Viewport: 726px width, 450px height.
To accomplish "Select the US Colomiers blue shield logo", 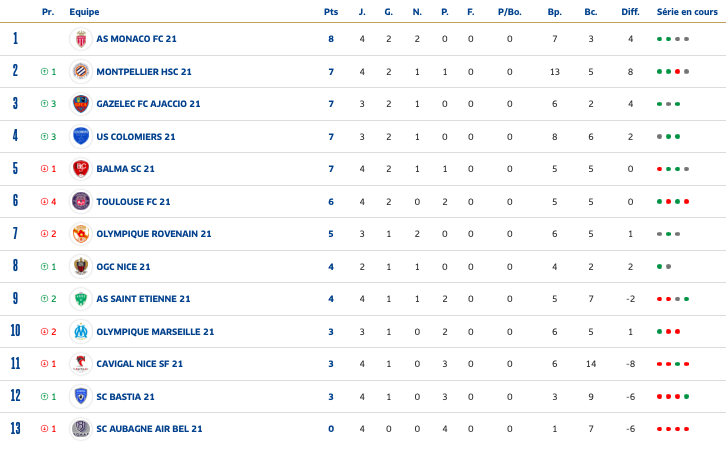I will [81, 137].
